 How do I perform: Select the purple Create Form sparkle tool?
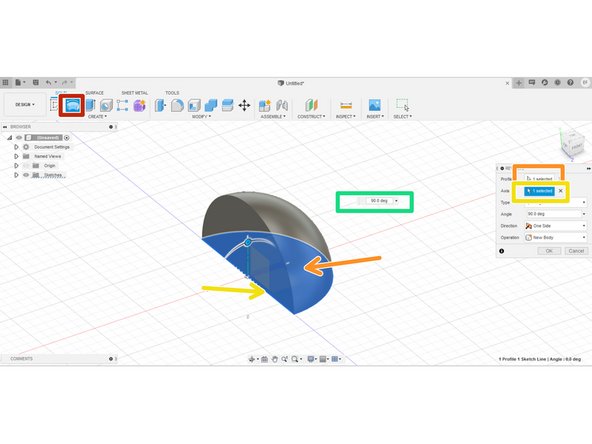click(139, 105)
